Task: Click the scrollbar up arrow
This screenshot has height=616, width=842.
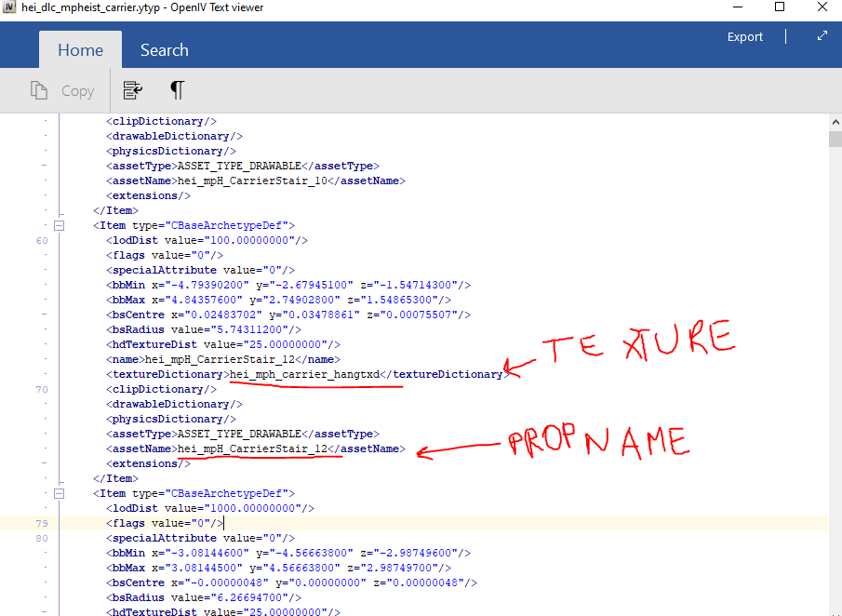Action: (835, 122)
